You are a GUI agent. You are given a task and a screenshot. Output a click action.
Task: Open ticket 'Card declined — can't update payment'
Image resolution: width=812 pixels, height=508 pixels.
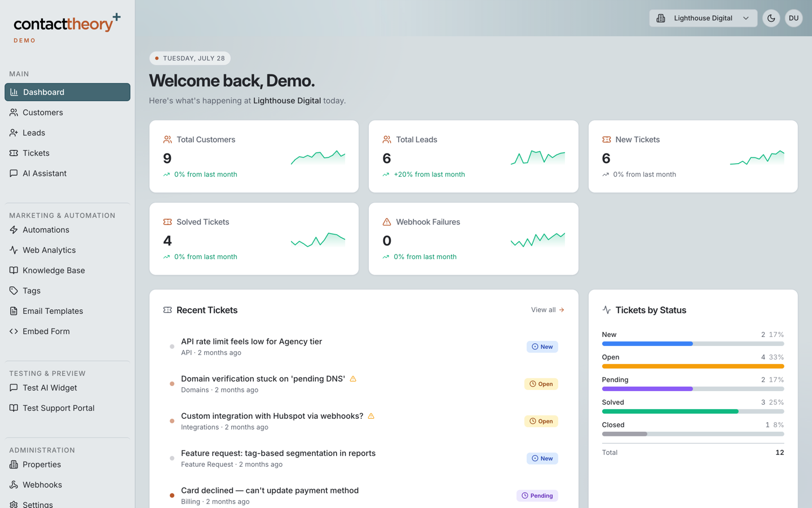pyautogui.click(x=364, y=496)
